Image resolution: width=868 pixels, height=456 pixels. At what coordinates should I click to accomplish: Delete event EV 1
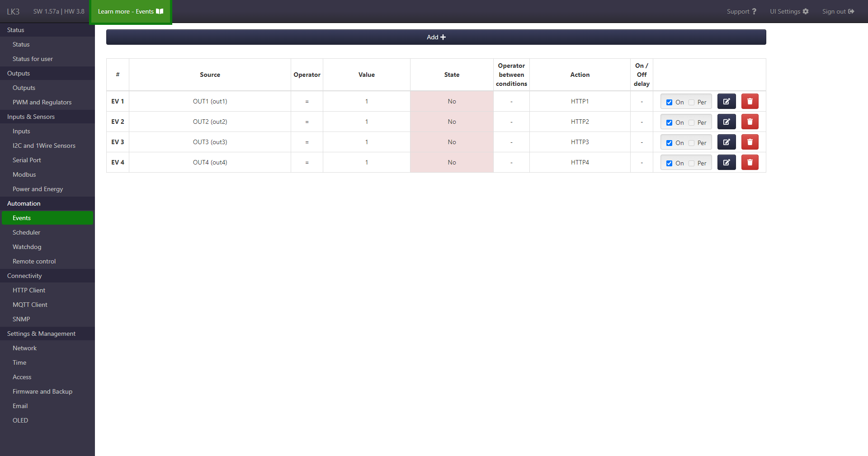[750, 101]
